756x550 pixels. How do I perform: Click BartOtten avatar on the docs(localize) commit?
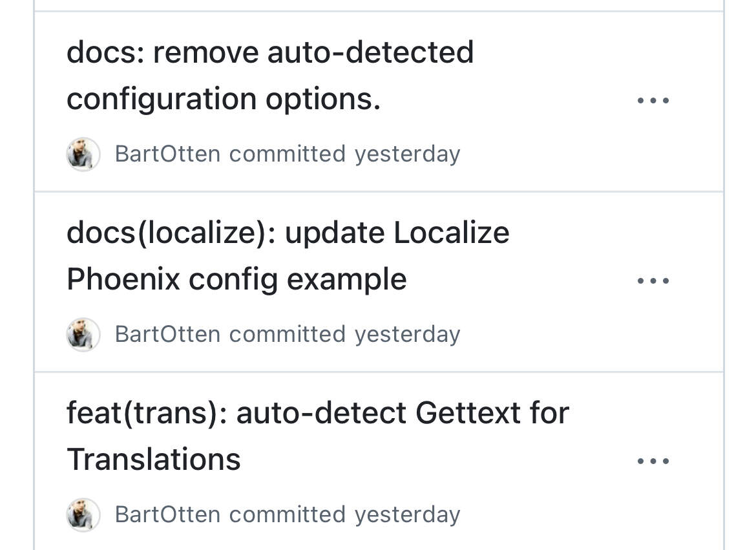83,335
